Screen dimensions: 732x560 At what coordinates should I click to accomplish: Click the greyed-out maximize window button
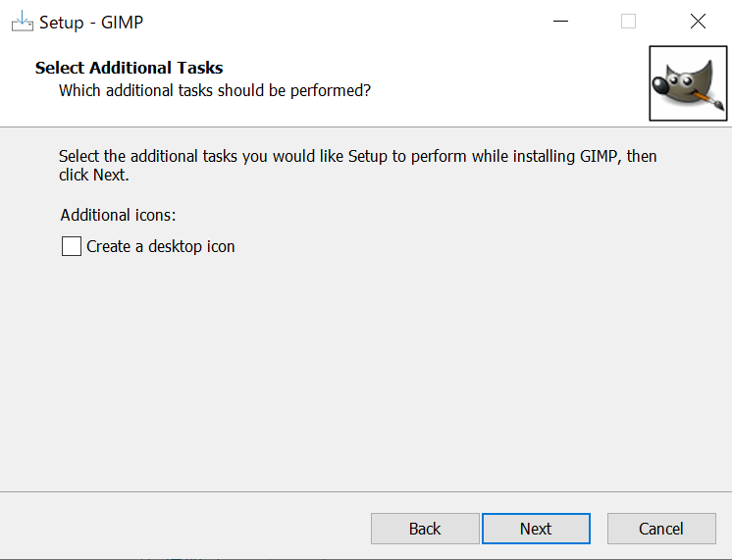coord(629,22)
